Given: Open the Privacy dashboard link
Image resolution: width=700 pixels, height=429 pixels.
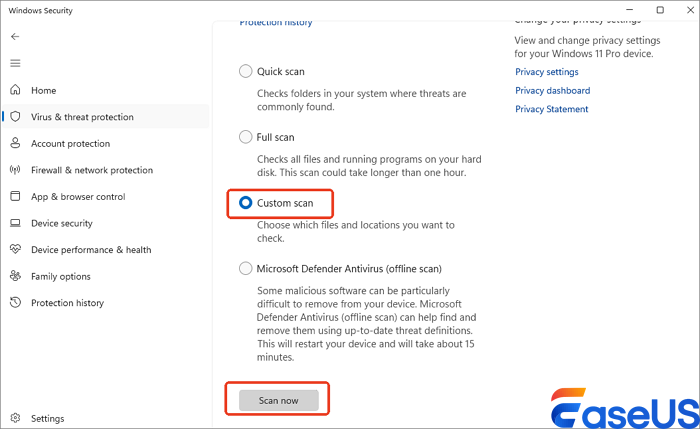Looking at the screenshot, I should click(x=552, y=91).
